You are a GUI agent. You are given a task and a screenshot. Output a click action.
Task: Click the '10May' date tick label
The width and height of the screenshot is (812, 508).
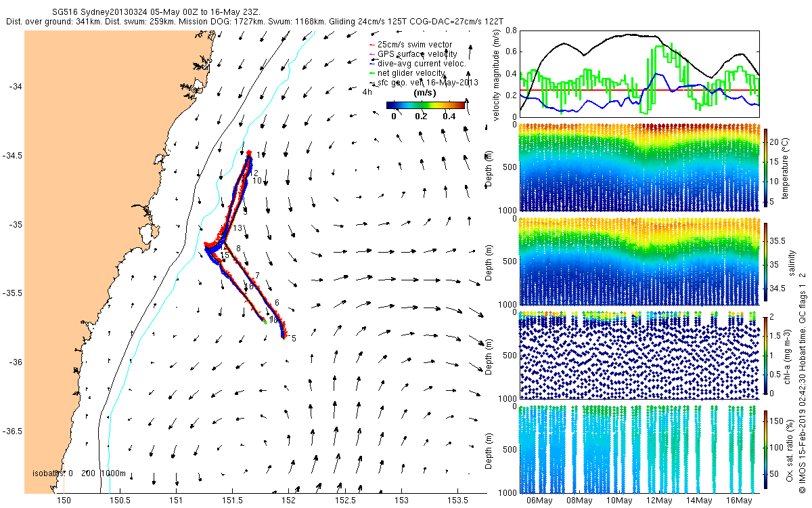click(x=619, y=501)
